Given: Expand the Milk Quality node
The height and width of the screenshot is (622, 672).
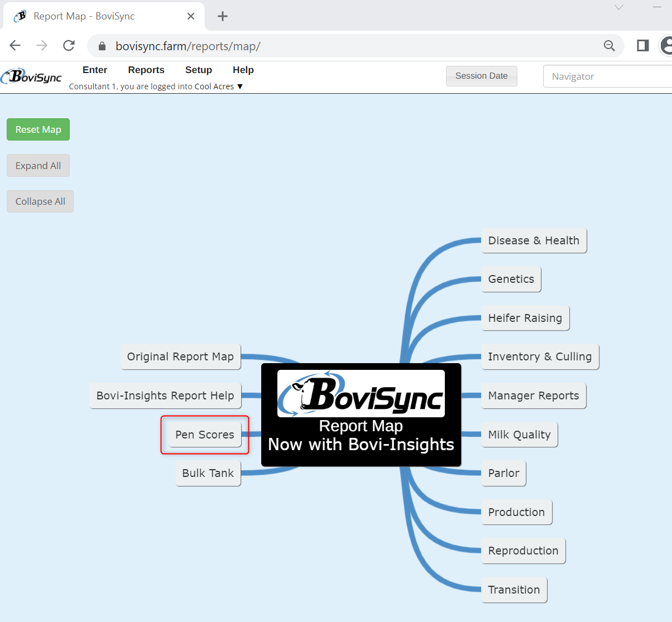Looking at the screenshot, I should pyautogui.click(x=520, y=435).
